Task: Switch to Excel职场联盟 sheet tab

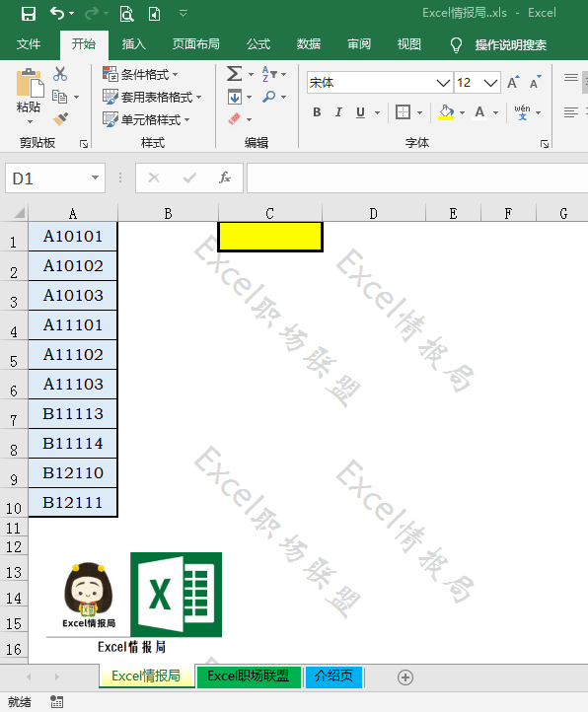Action: (x=249, y=676)
